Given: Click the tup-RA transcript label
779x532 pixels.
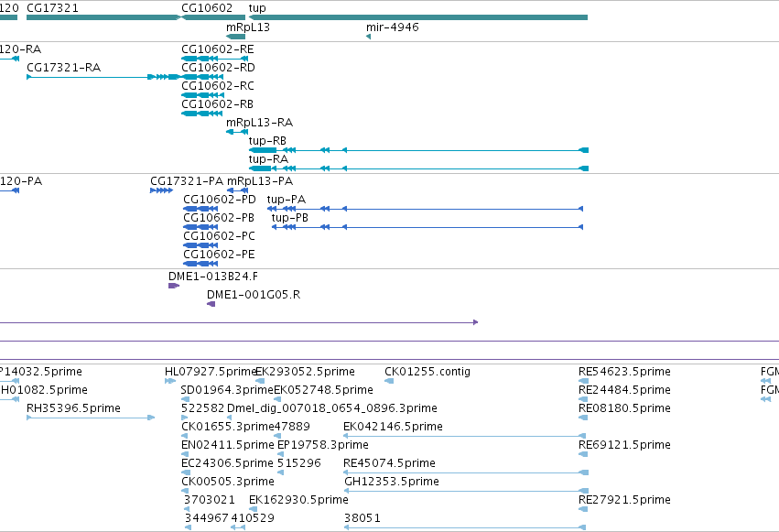Looking at the screenshot, I should (x=268, y=159).
